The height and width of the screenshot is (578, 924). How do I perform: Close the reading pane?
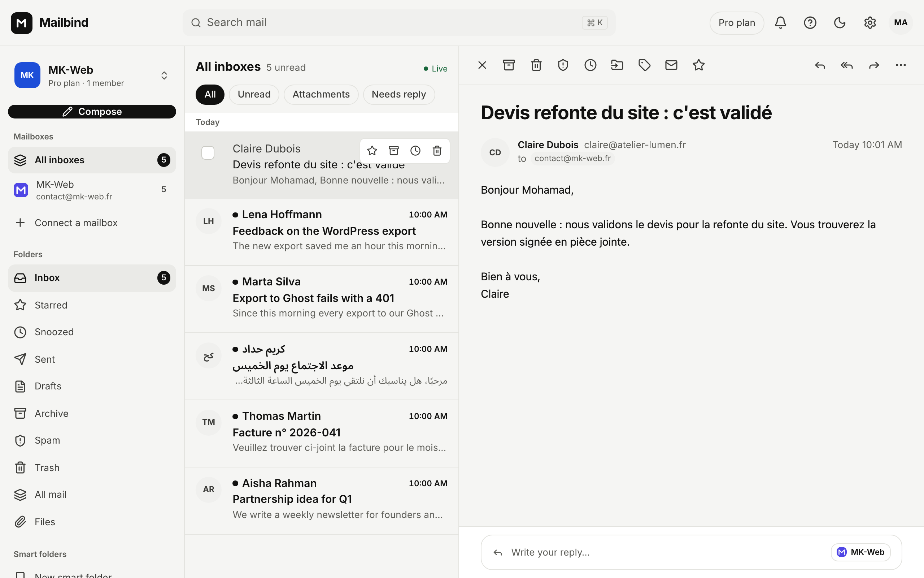[x=482, y=65]
